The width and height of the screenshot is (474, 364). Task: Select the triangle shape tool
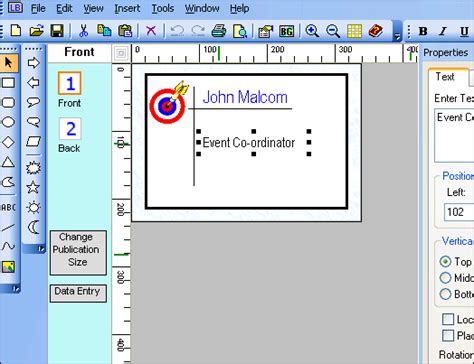click(8, 162)
